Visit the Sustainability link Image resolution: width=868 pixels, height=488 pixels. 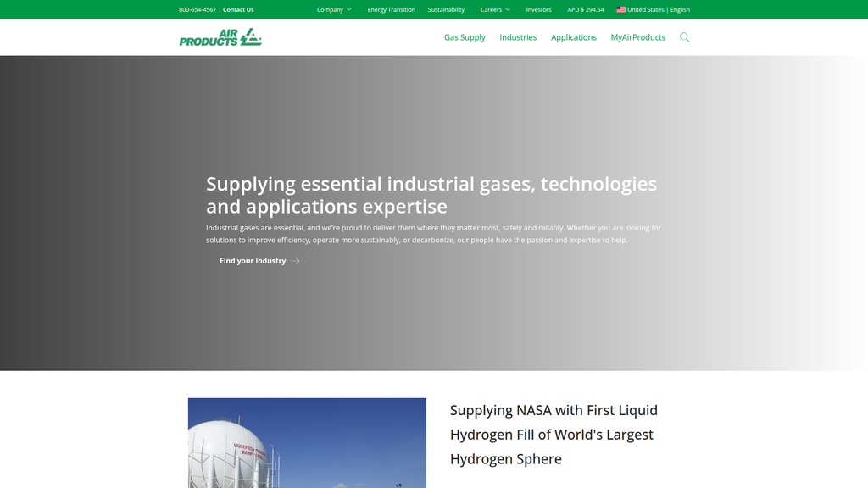pos(446,9)
